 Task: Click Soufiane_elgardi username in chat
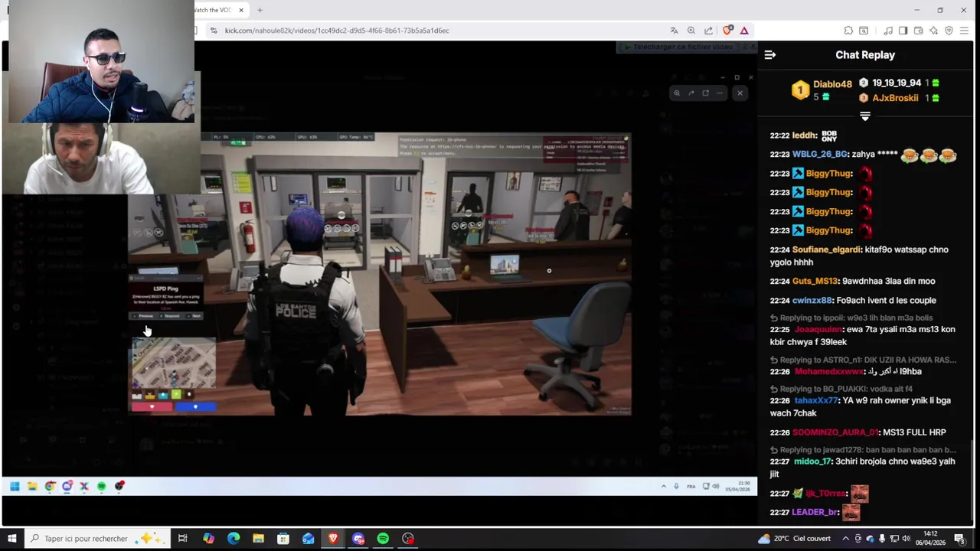827,249
